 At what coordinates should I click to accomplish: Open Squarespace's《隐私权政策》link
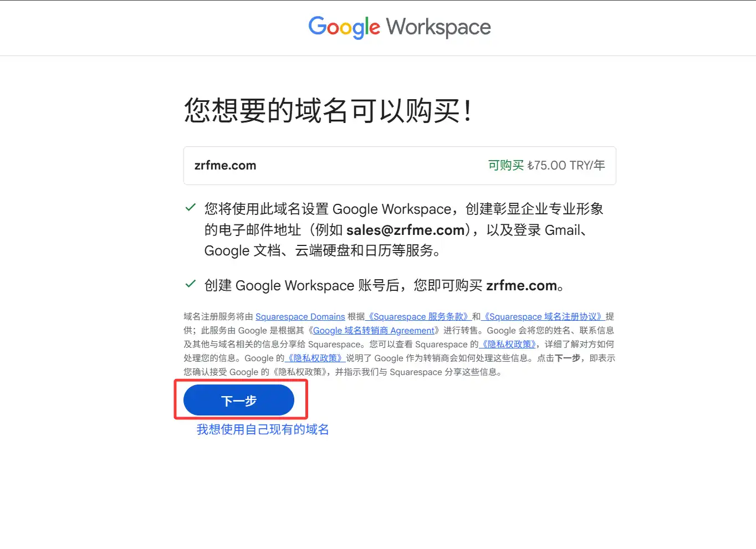coord(508,344)
